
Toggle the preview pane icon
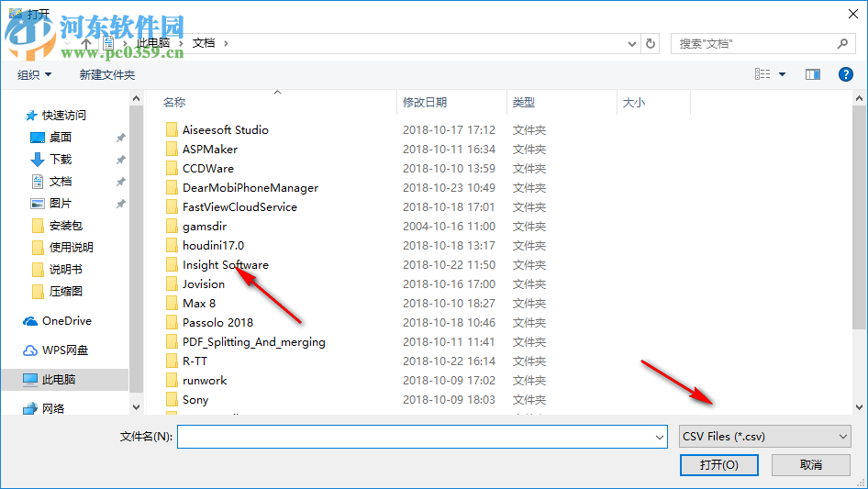[x=813, y=74]
